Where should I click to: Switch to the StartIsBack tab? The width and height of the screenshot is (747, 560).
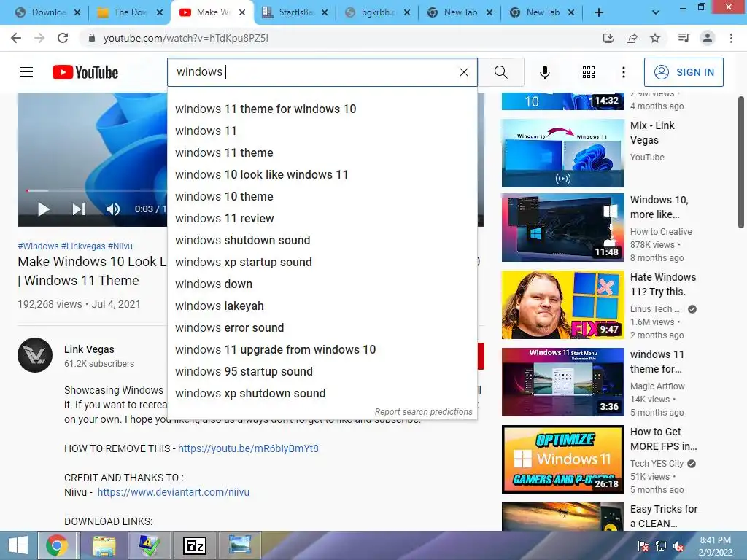click(x=295, y=12)
